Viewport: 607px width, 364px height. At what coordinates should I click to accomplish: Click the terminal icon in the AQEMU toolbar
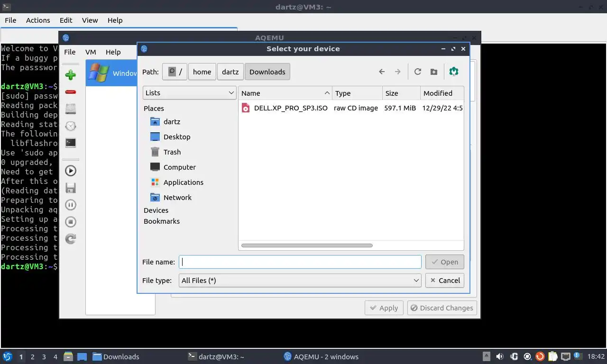point(71,143)
